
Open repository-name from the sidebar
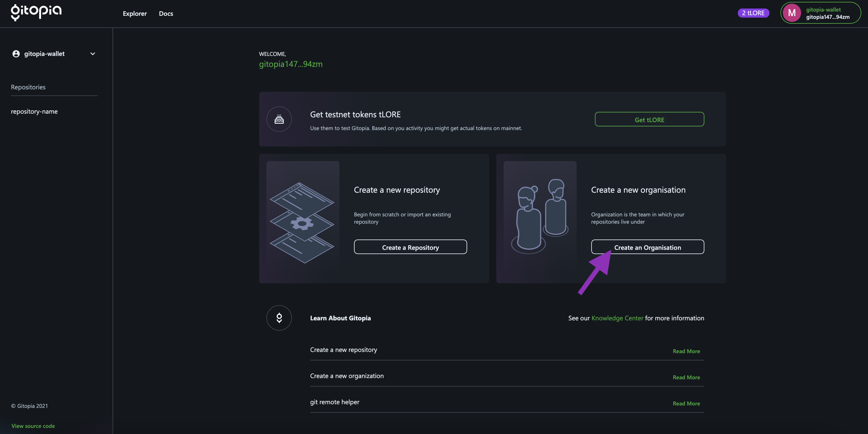point(34,112)
